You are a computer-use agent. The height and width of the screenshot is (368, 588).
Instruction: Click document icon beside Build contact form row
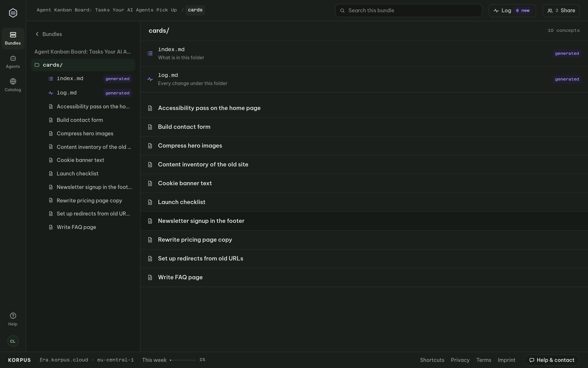point(150,127)
